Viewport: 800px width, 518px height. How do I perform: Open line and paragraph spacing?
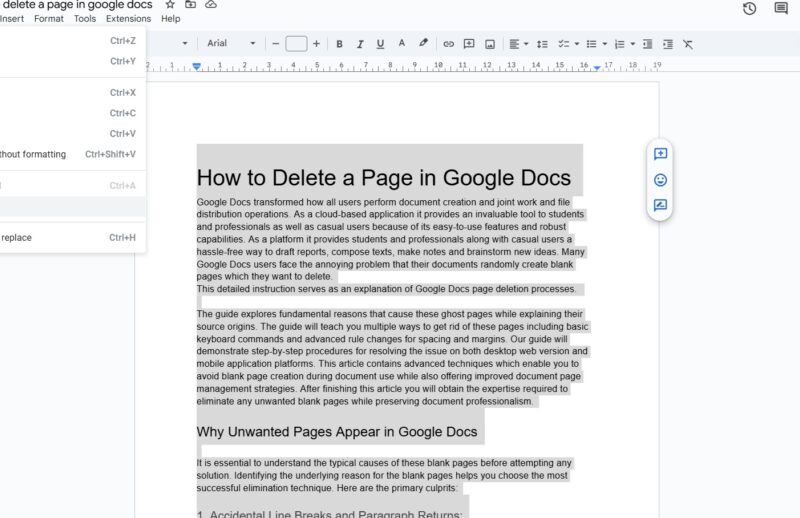pos(542,44)
